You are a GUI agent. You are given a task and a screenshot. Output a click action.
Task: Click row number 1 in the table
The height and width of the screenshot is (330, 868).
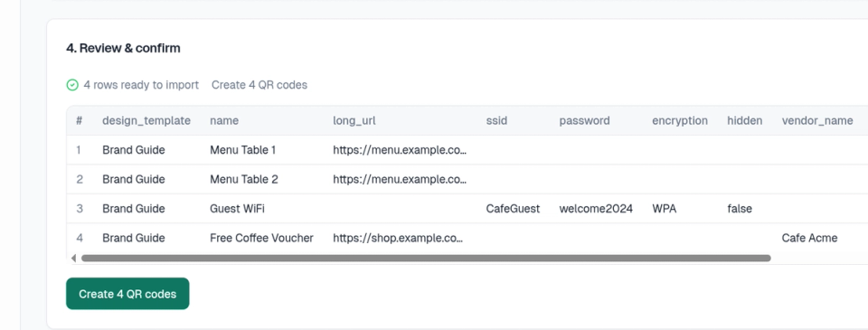click(79, 150)
